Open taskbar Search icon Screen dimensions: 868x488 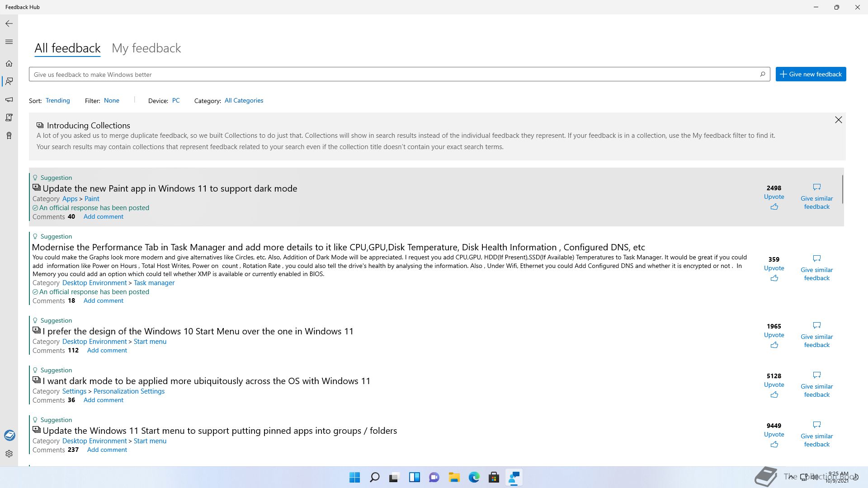(x=374, y=477)
